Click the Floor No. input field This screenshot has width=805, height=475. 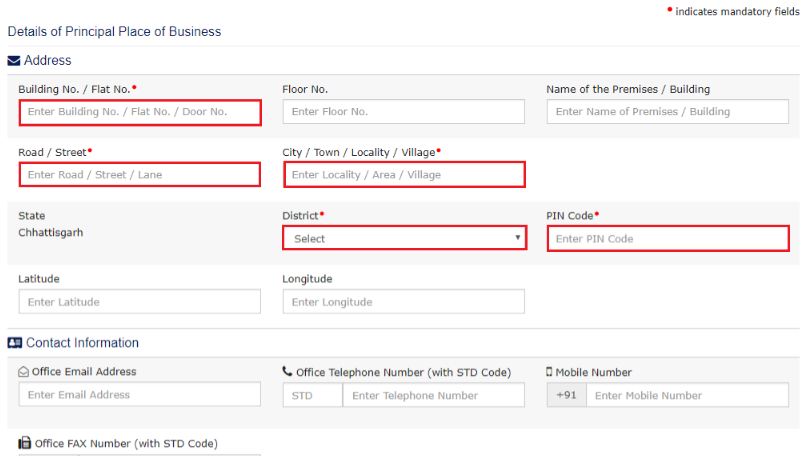[x=404, y=112]
